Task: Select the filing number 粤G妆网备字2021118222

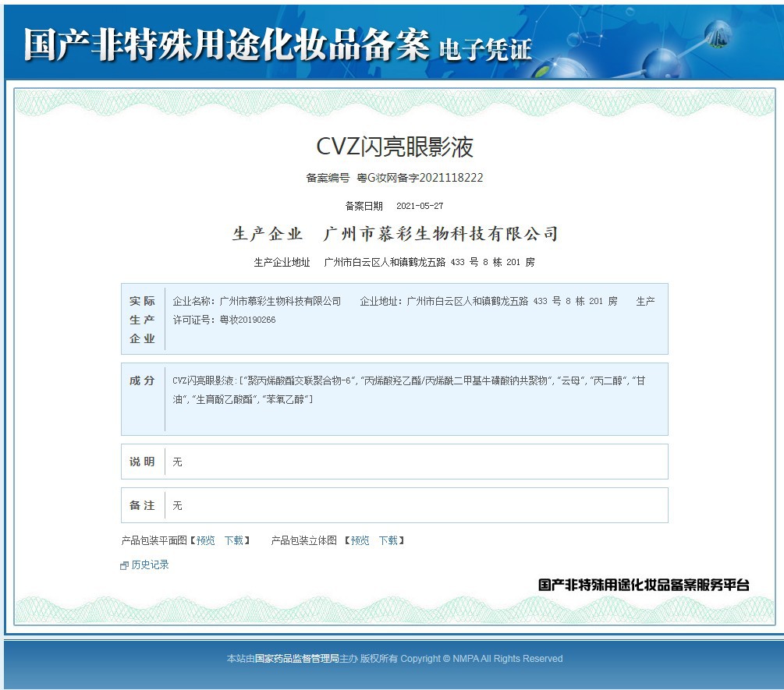Action: coord(420,178)
